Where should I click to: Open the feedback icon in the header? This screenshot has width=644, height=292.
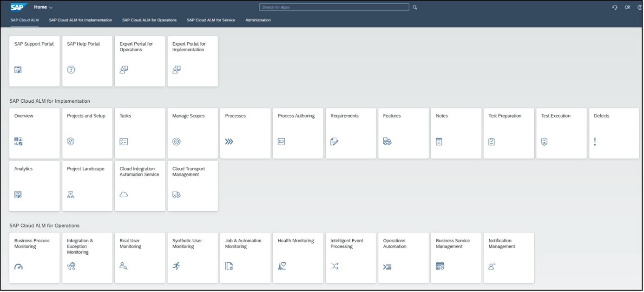click(628, 7)
